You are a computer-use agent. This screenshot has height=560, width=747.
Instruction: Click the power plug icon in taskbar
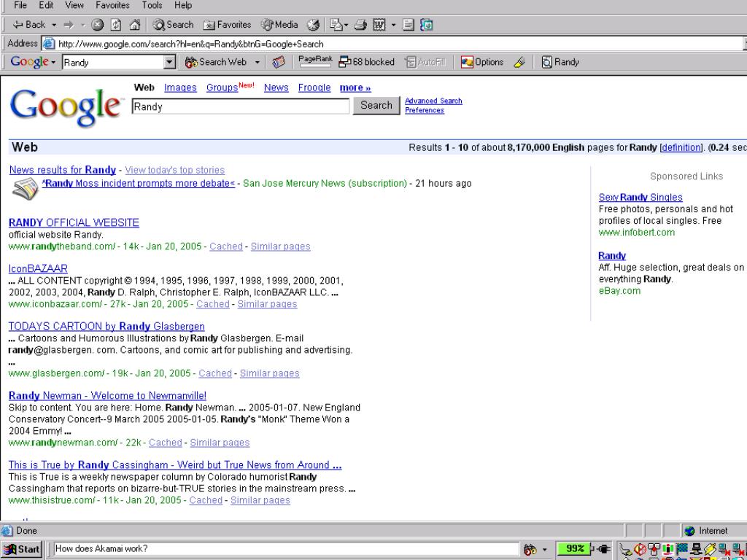point(602,549)
